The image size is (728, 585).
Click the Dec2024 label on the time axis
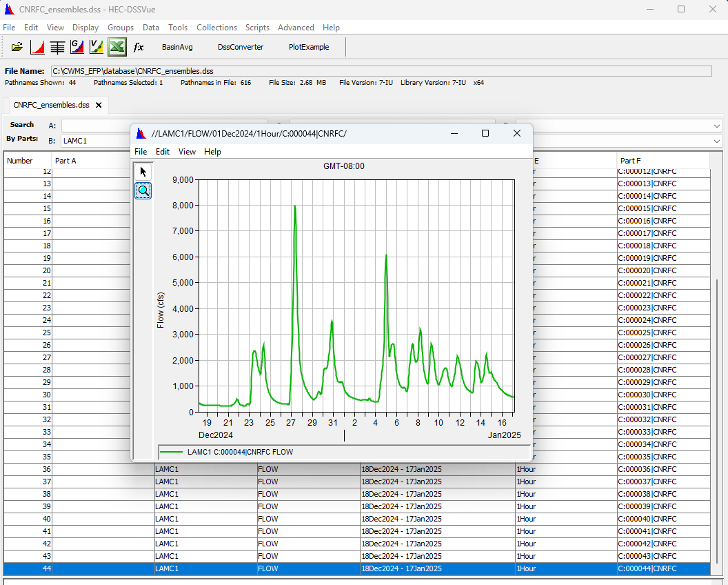click(215, 435)
